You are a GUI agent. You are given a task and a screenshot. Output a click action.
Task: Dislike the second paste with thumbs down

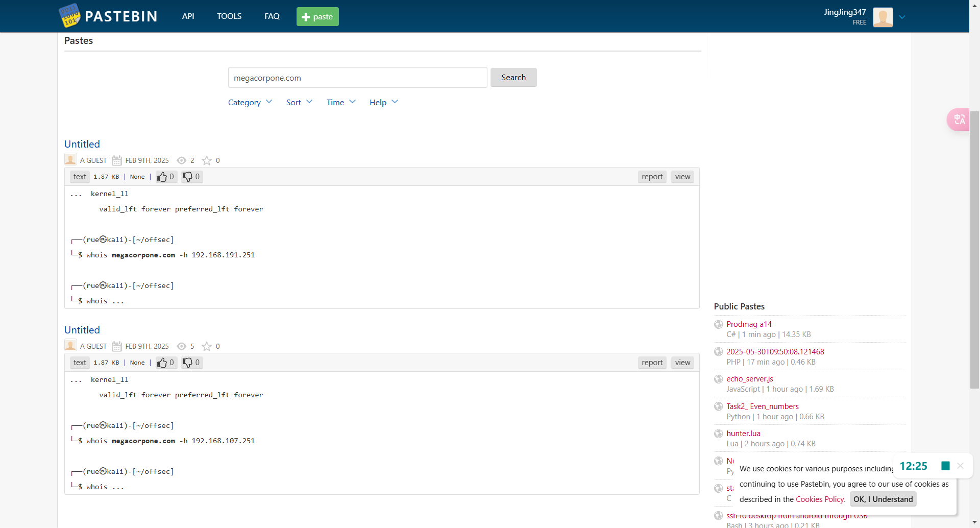pyautogui.click(x=192, y=363)
